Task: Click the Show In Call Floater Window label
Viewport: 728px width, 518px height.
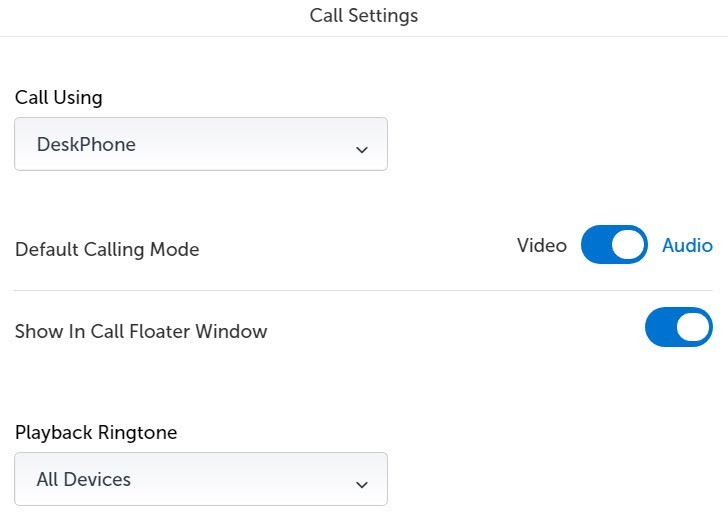Action: (x=141, y=331)
